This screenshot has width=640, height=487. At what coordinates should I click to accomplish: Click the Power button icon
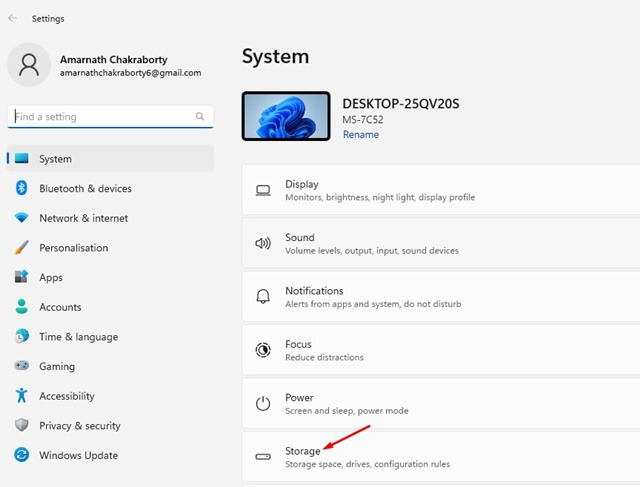pyautogui.click(x=263, y=403)
